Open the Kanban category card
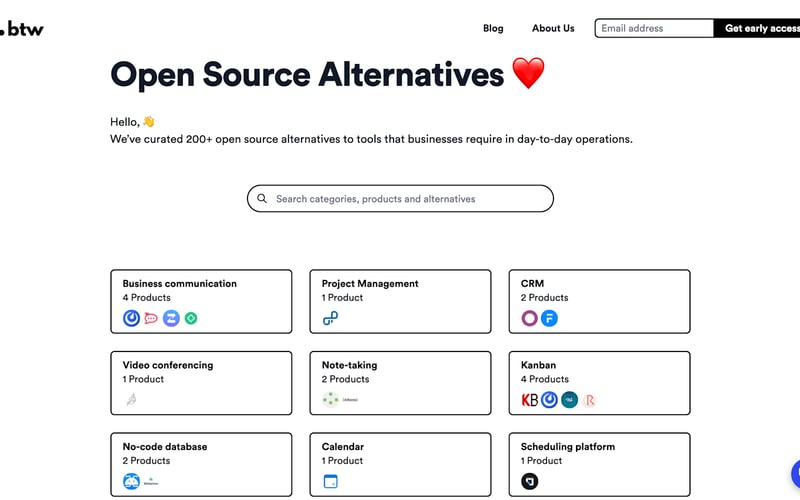The width and height of the screenshot is (800, 500). coord(599,383)
